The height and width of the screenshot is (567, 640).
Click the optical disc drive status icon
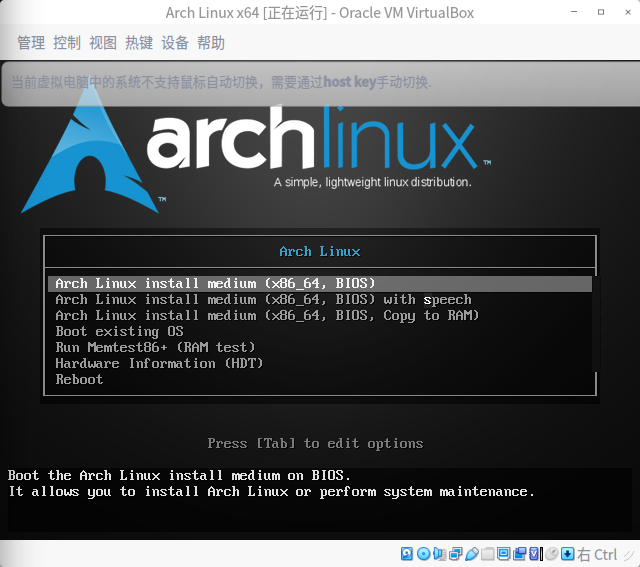pos(423,554)
